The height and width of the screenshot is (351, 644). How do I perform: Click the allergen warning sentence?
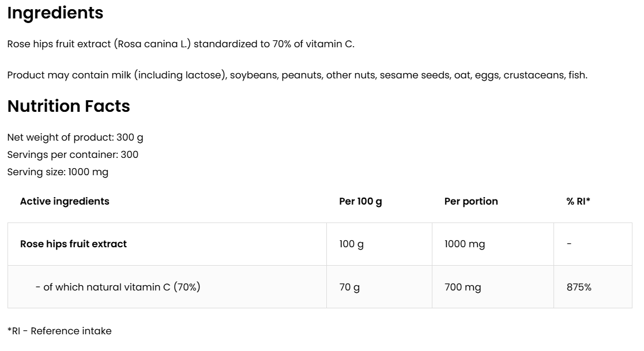(x=297, y=75)
